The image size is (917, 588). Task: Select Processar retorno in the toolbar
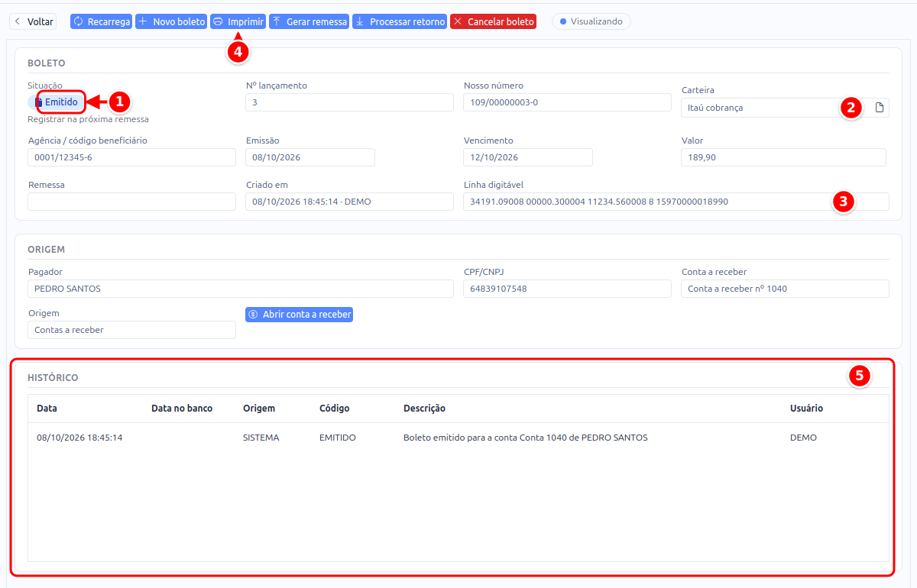[400, 21]
